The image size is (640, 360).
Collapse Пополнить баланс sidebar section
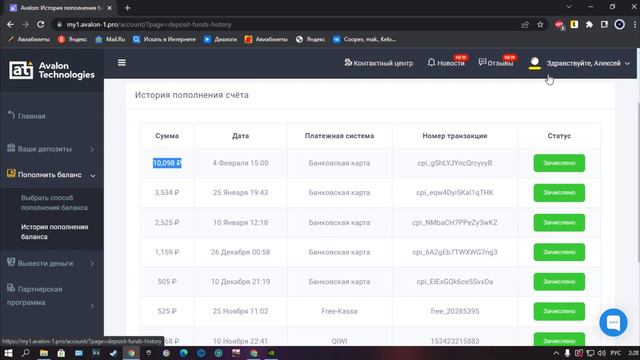51,175
